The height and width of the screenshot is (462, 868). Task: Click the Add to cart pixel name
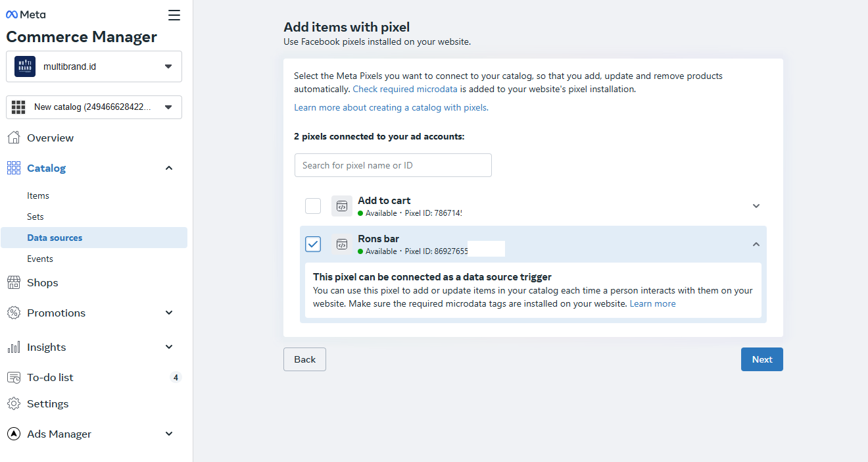coord(384,201)
